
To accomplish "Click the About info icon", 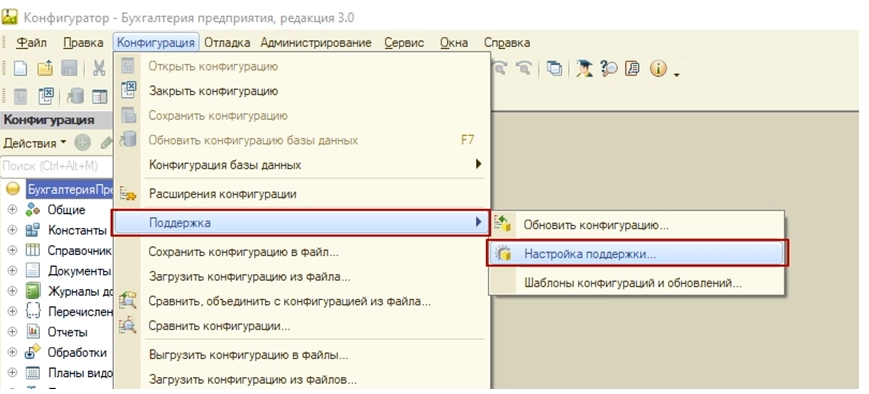I will (x=658, y=68).
